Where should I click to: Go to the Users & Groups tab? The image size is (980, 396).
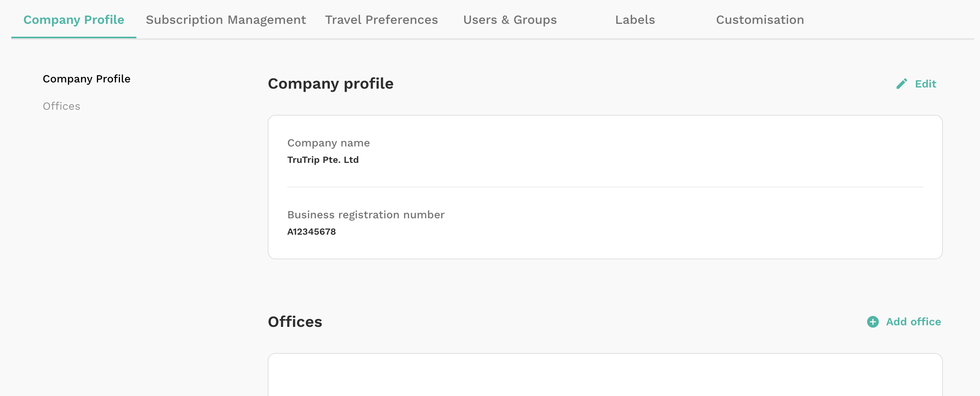click(510, 20)
